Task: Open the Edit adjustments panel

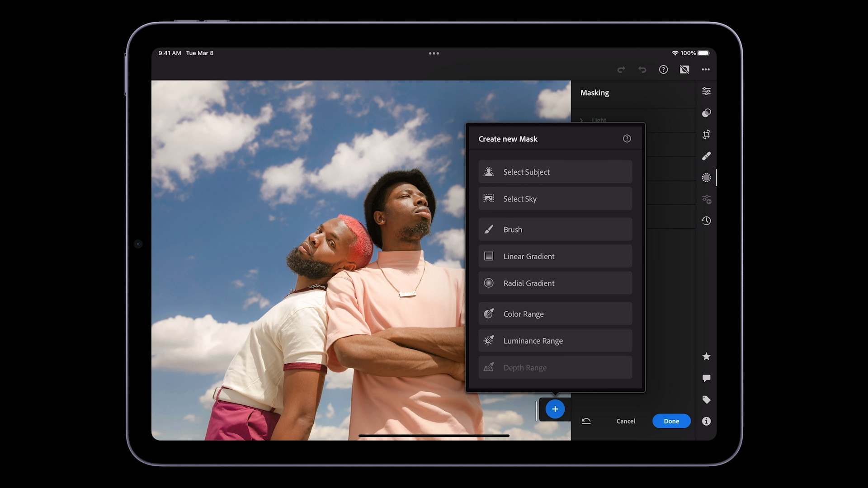Action: 707,92
